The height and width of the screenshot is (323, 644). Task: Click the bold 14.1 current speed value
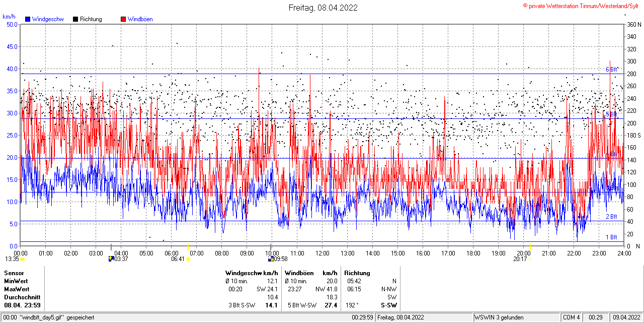click(x=272, y=305)
